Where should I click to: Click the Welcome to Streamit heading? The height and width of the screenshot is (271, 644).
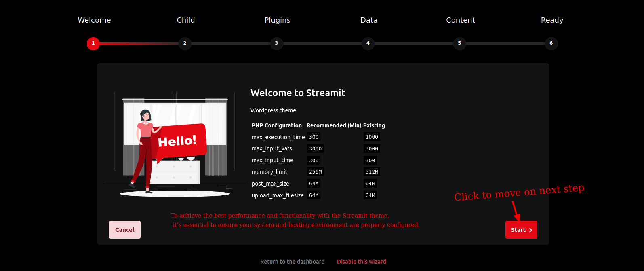[298, 93]
